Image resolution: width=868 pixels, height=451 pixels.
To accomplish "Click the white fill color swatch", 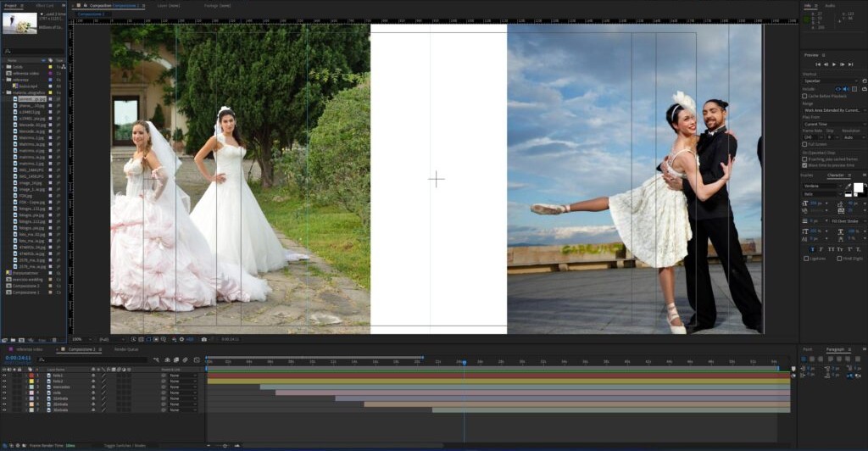I will tap(858, 187).
